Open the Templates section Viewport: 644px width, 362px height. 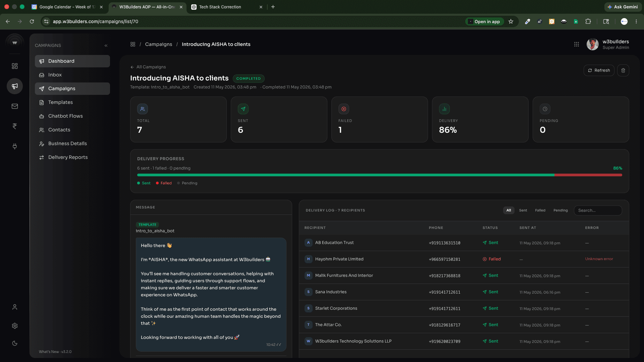pos(72,103)
